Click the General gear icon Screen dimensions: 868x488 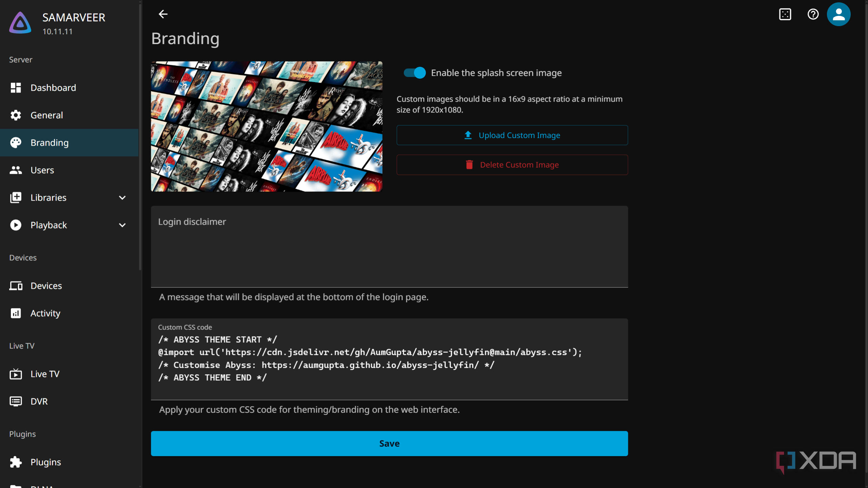[x=16, y=115]
